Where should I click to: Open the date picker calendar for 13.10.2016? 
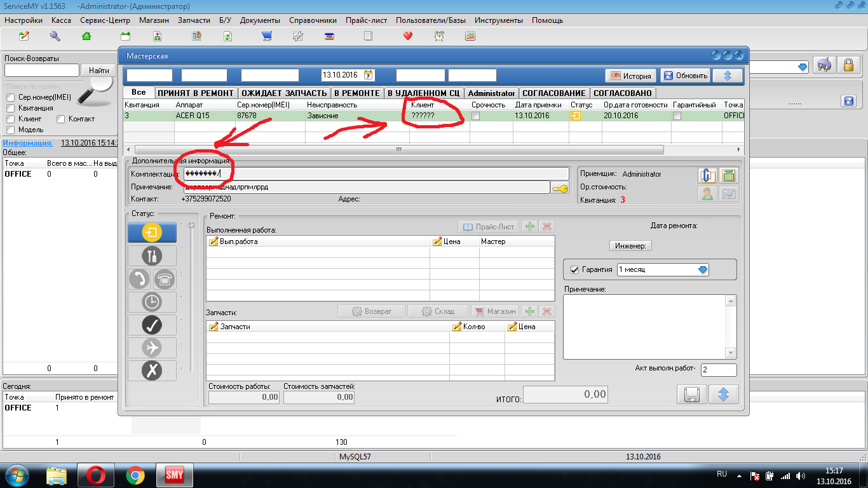(368, 75)
